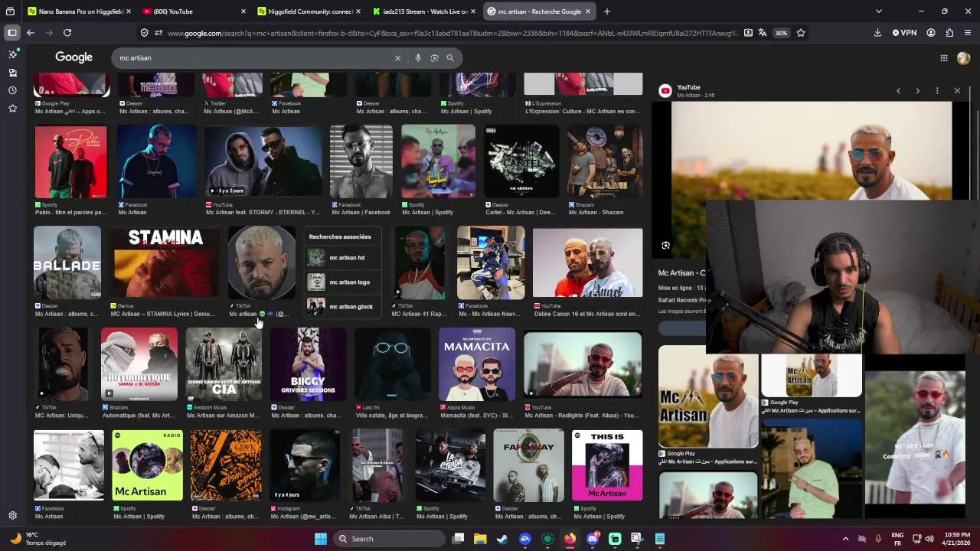Switch to Higgsfield Community tab

310,11
